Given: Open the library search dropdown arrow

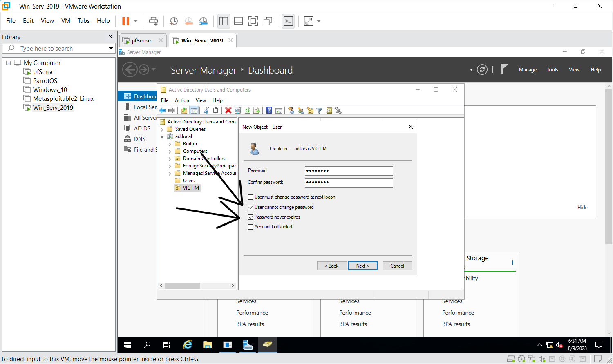Looking at the screenshot, I should [111, 48].
